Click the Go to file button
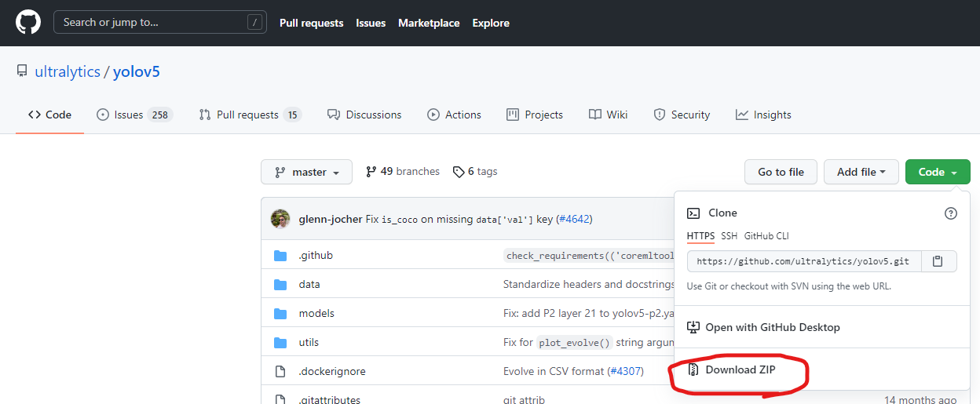 [781, 172]
